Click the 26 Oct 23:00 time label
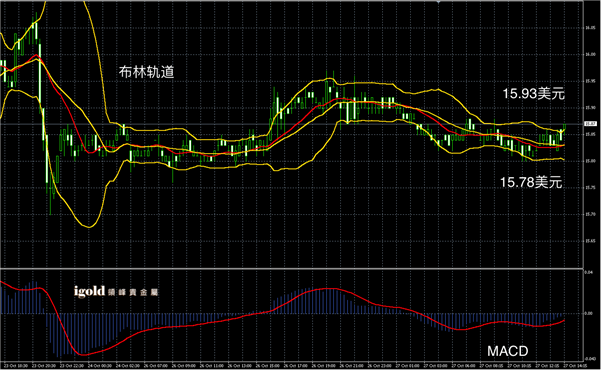 [380, 366]
